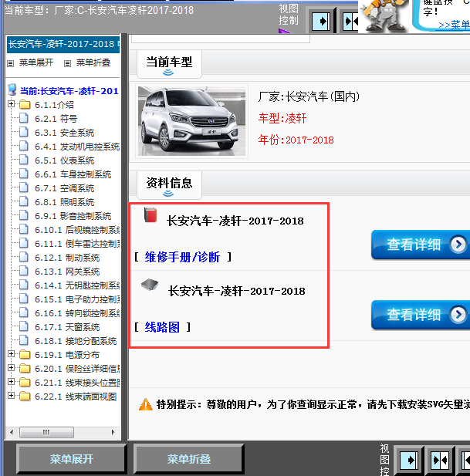This screenshot has height=476, width=470.
Task: Click the tree panel horizontal scrollbar thumb
Action: (x=46, y=432)
